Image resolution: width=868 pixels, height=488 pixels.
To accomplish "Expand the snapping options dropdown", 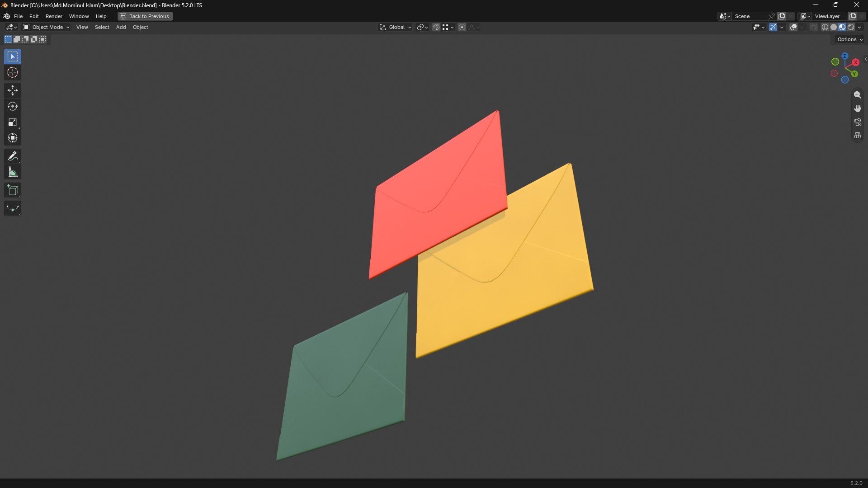I will [448, 28].
